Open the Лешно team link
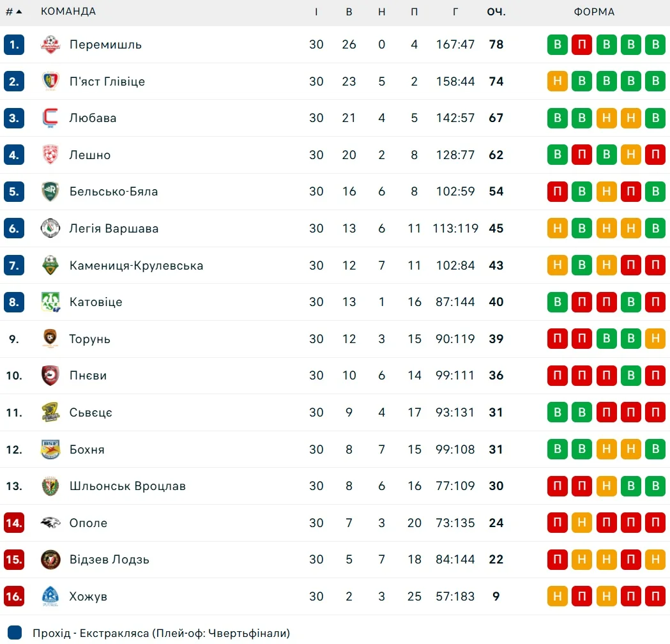 coord(90,155)
